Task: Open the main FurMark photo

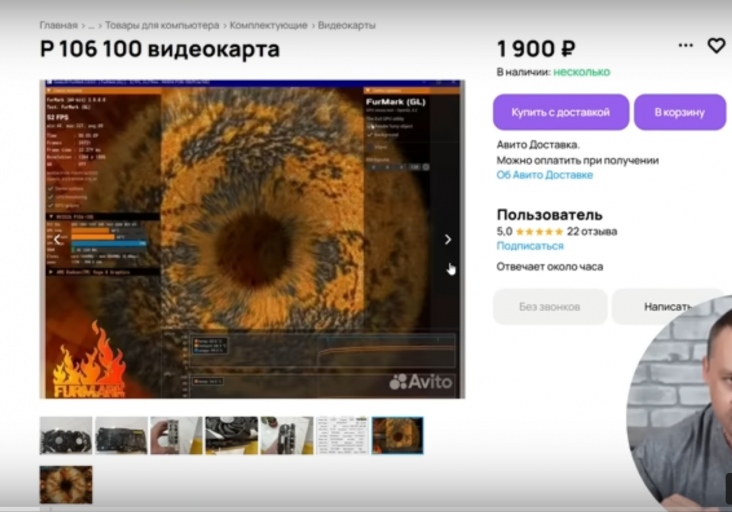Action: pyautogui.click(x=252, y=239)
